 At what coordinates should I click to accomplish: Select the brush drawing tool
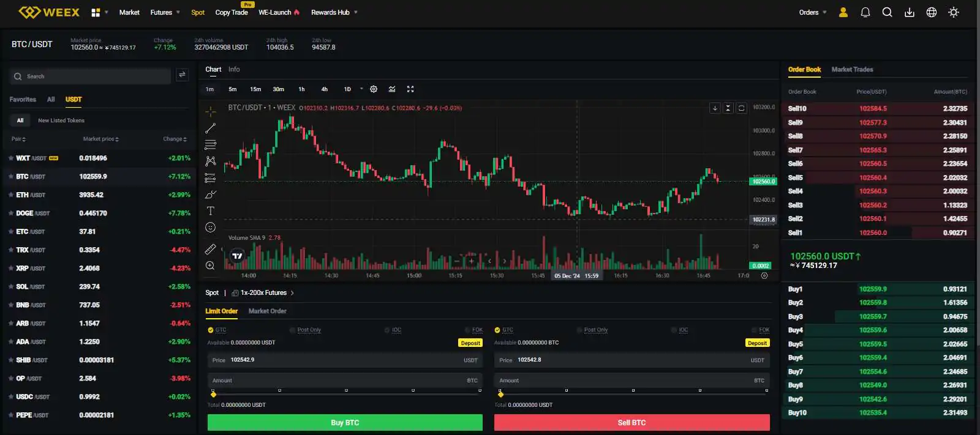pos(210,195)
